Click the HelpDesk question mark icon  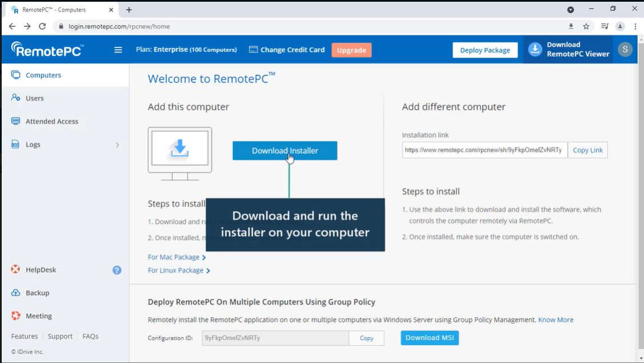117,270
